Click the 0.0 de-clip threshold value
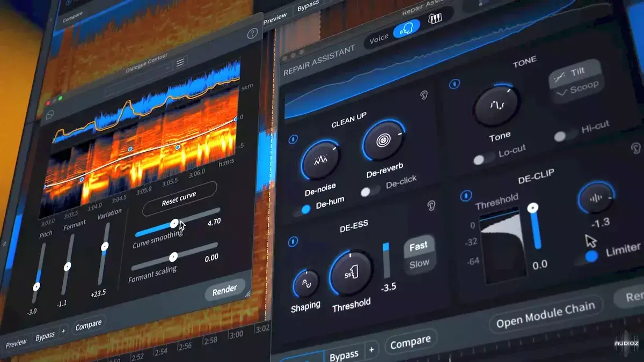This screenshot has width=644, height=362. [539, 265]
